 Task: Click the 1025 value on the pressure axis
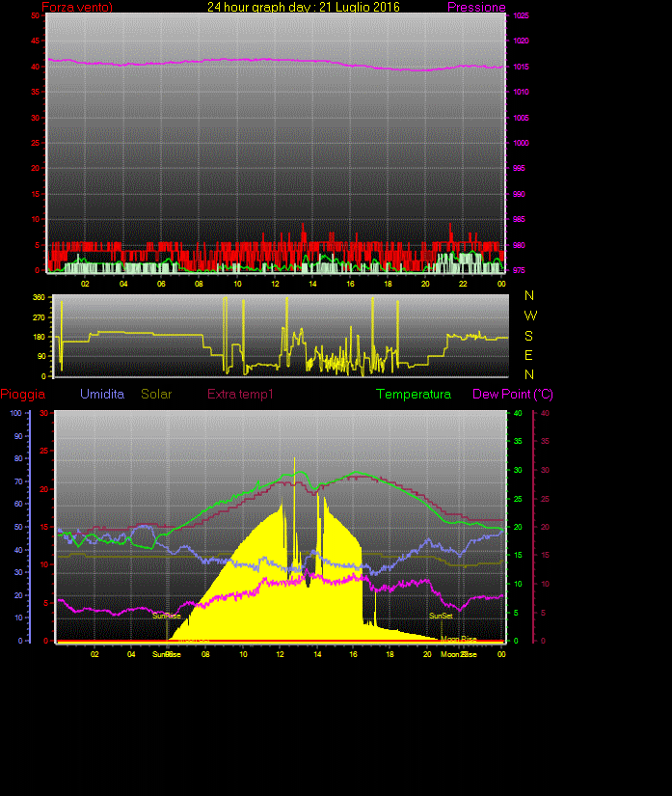pyautogui.click(x=521, y=16)
